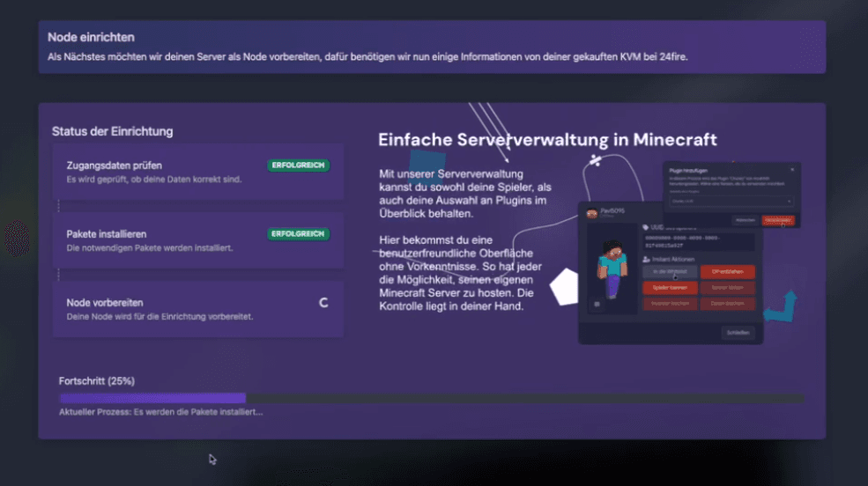Click the tag icon beside UUID label
This screenshot has width=868, height=486.
[x=645, y=227]
